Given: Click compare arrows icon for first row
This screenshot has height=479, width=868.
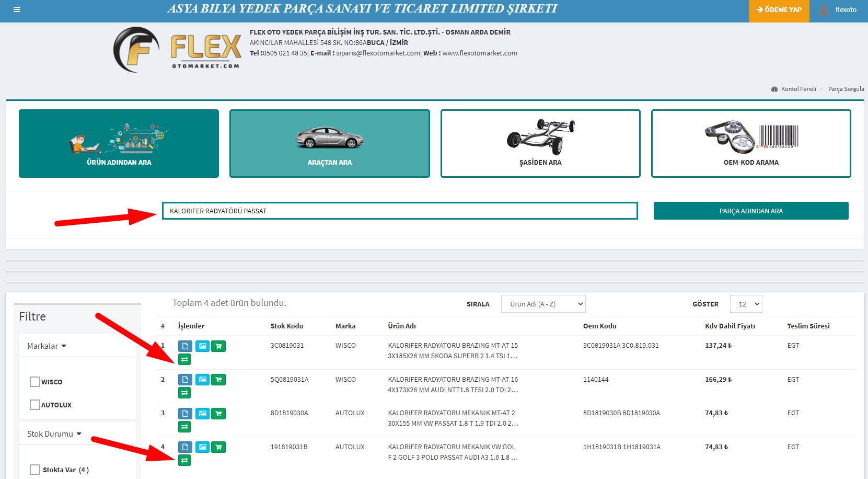Looking at the screenshot, I should pyautogui.click(x=184, y=359).
